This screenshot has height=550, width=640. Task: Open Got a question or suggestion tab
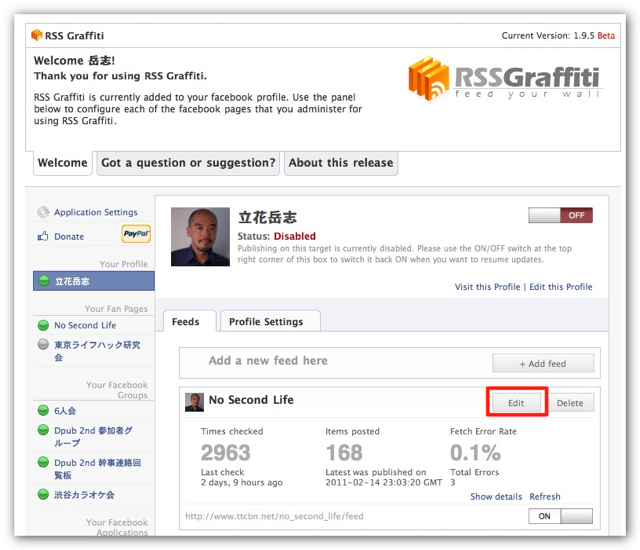click(188, 163)
